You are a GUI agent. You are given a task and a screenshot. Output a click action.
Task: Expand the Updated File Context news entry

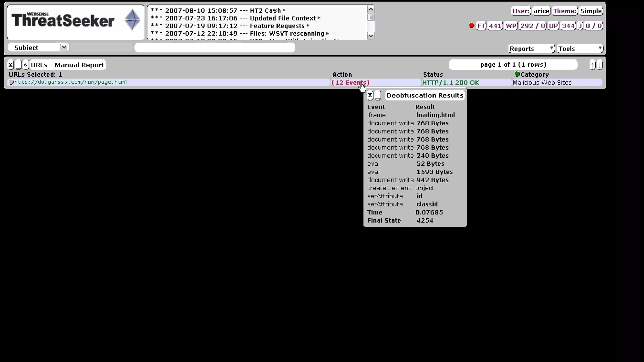point(319,18)
